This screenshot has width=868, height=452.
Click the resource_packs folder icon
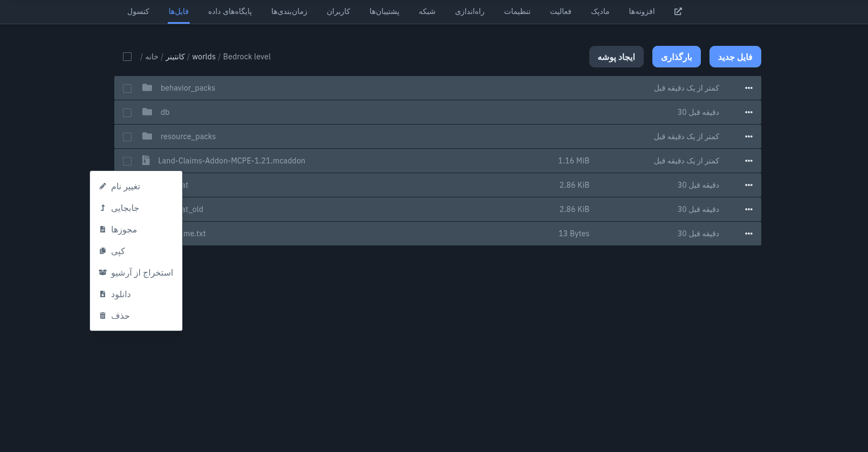(147, 136)
